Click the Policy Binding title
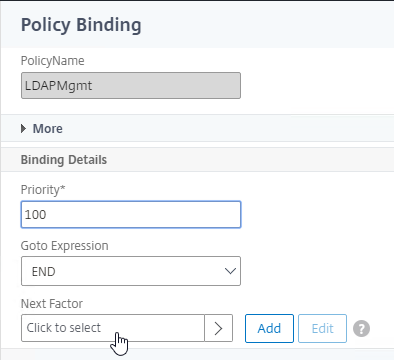 tap(81, 25)
